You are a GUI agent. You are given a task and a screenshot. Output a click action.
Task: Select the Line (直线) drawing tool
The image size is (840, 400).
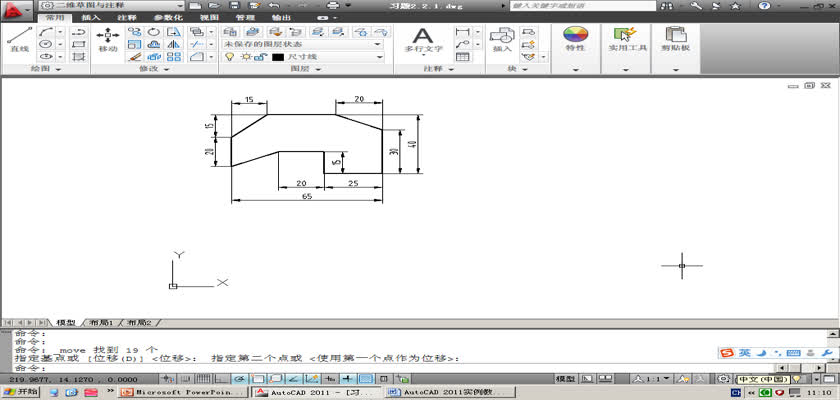point(19,39)
